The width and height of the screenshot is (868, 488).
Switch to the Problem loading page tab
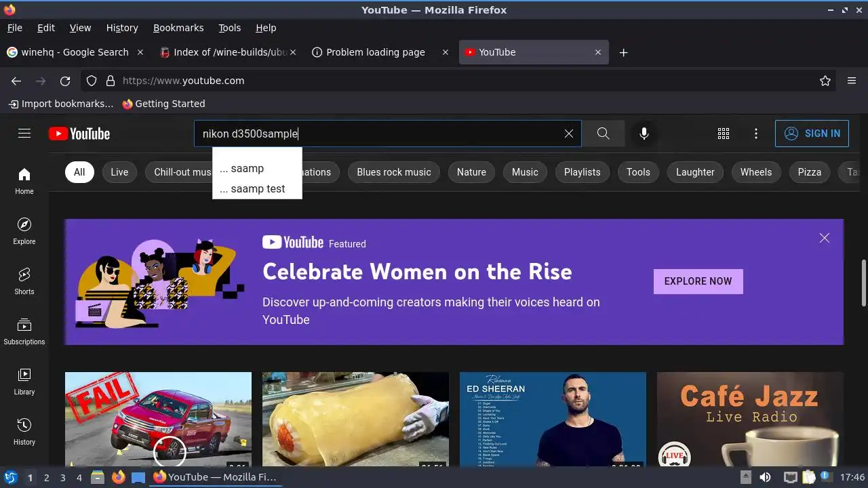click(375, 52)
